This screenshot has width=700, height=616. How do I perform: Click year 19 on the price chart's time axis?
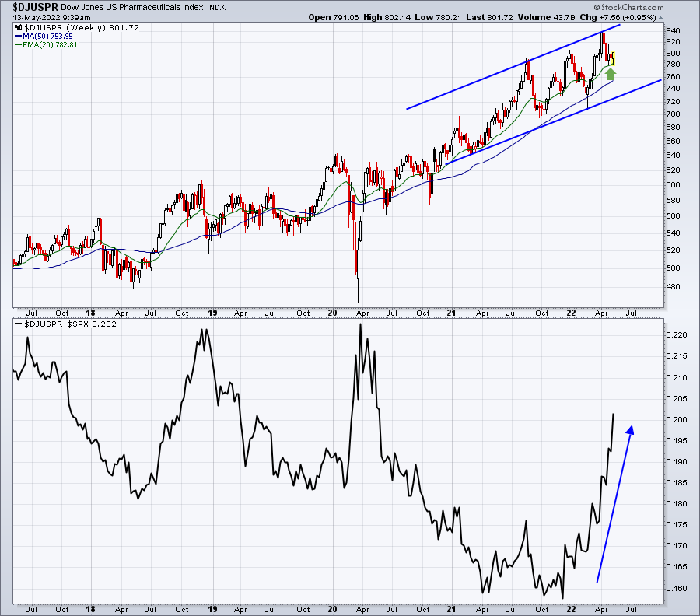point(213,313)
